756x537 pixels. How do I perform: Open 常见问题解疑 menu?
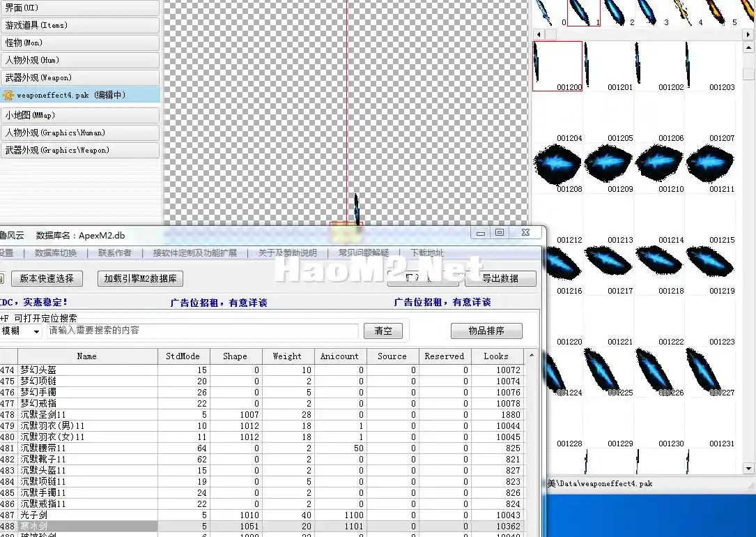point(364,253)
